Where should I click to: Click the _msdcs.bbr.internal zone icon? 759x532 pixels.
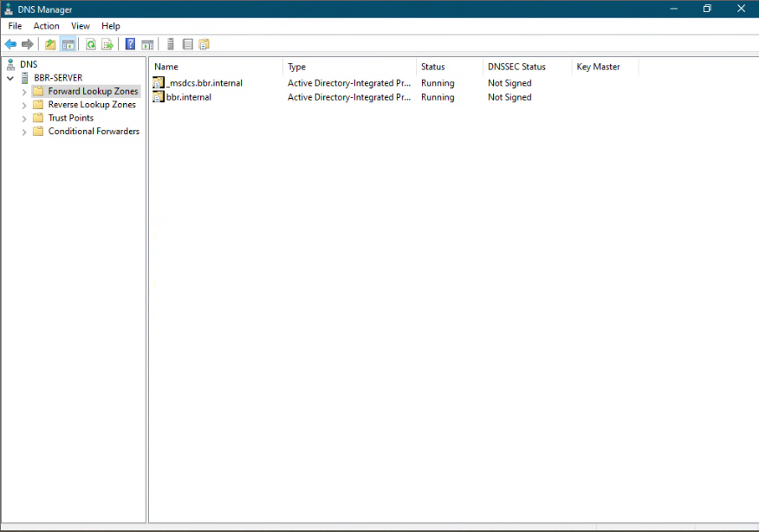[x=159, y=83]
